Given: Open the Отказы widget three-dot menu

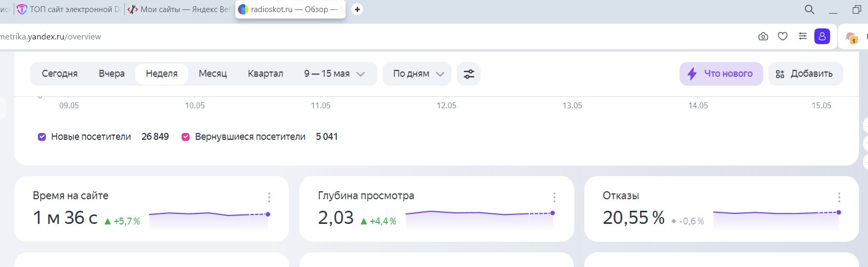Looking at the screenshot, I should [x=839, y=197].
